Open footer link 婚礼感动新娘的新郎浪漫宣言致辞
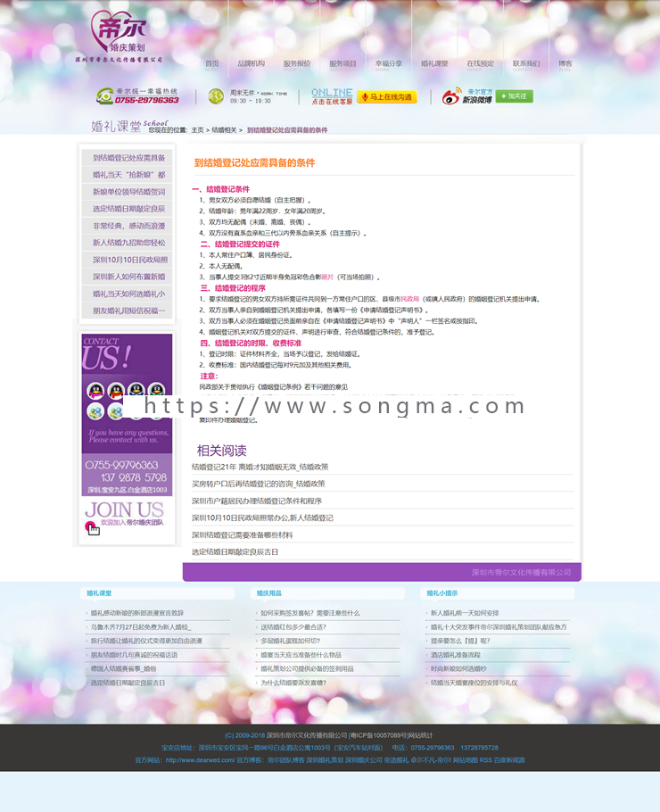This screenshot has width=660, height=812. (137, 613)
